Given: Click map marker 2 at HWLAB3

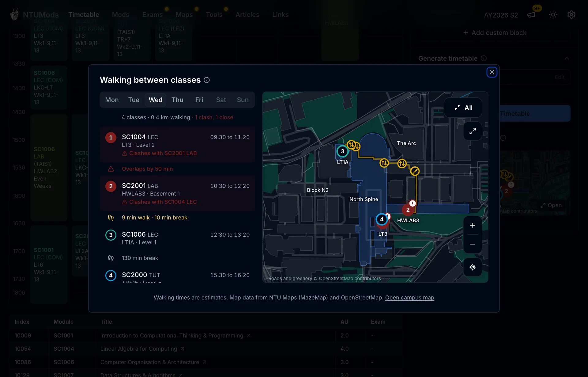Looking at the screenshot, I should (x=408, y=210).
